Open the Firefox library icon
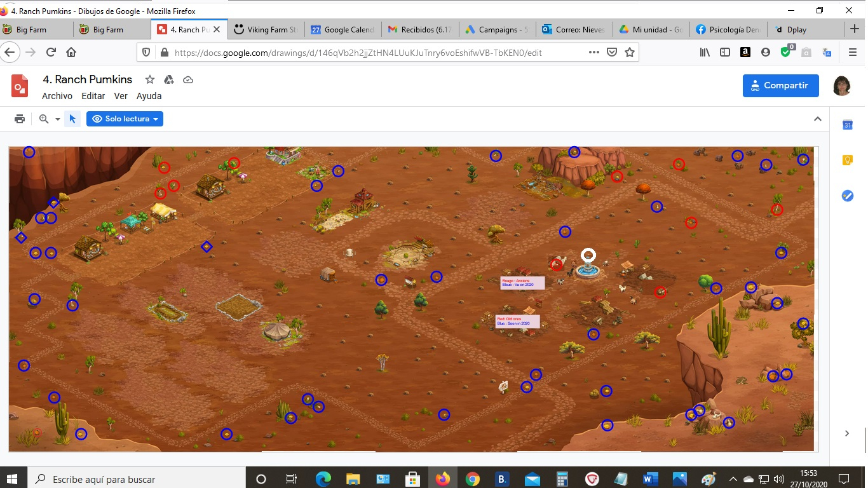868x488 pixels. click(x=705, y=53)
